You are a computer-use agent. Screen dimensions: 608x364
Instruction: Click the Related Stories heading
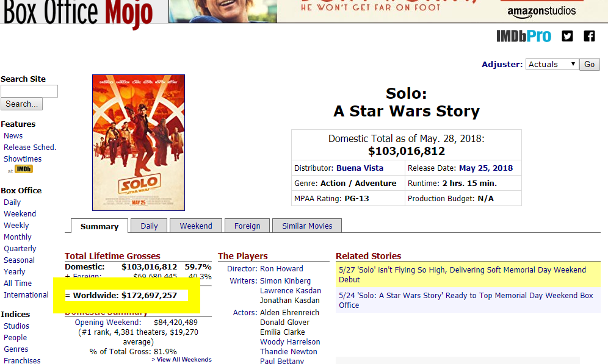point(368,256)
